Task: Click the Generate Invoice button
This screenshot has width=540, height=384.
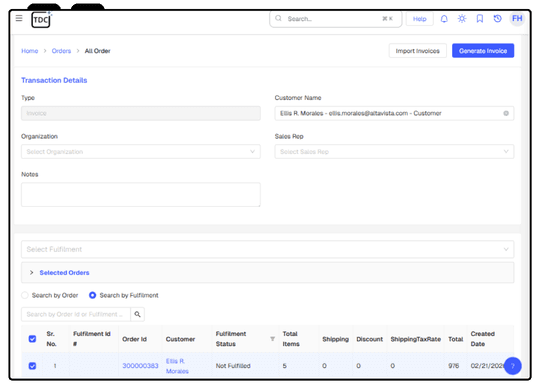Action: click(x=483, y=51)
